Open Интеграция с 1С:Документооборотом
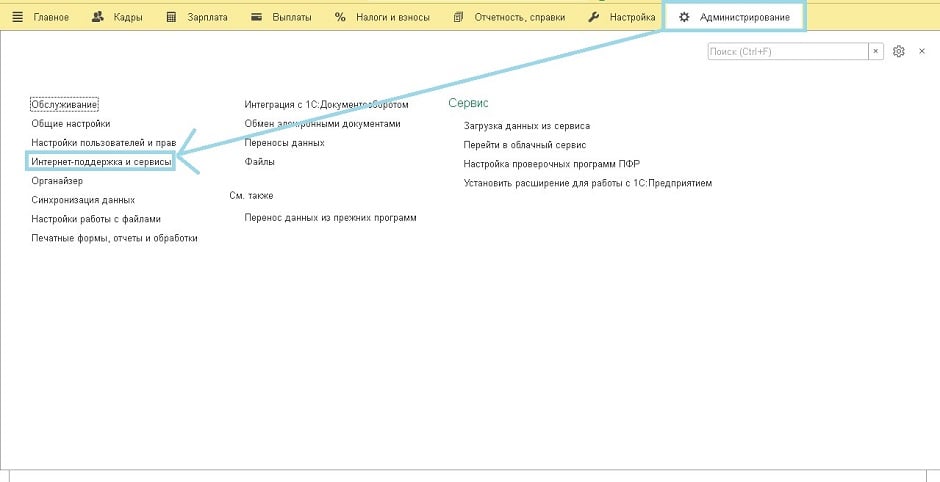Image resolution: width=940 pixels, height=482 pixels. (x=326, y=104)
